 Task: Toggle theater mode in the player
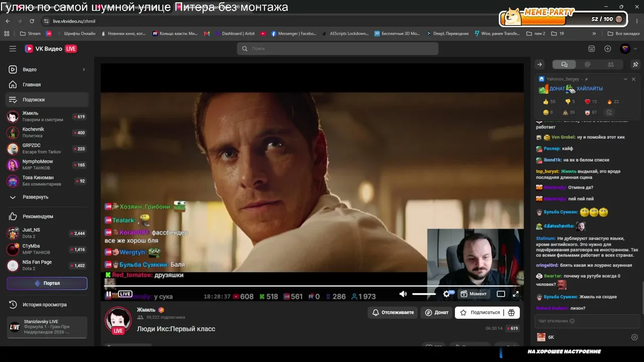pos(501,294)
